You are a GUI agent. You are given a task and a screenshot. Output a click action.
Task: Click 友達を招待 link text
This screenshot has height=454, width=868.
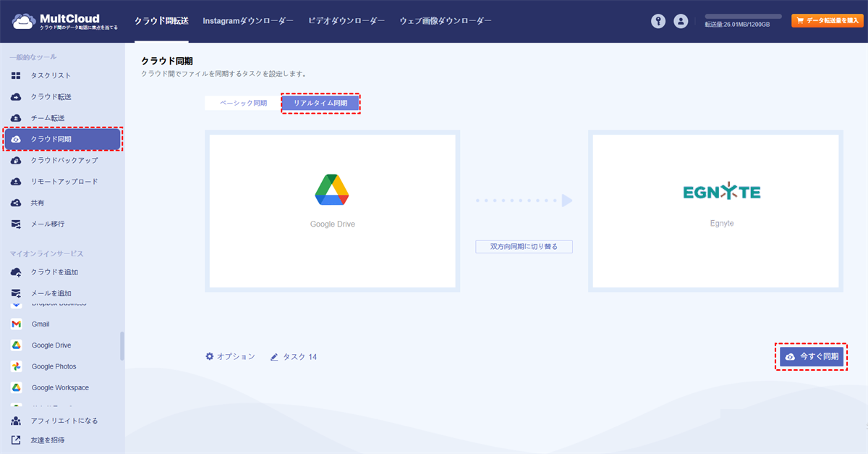(x=48, y=440)
